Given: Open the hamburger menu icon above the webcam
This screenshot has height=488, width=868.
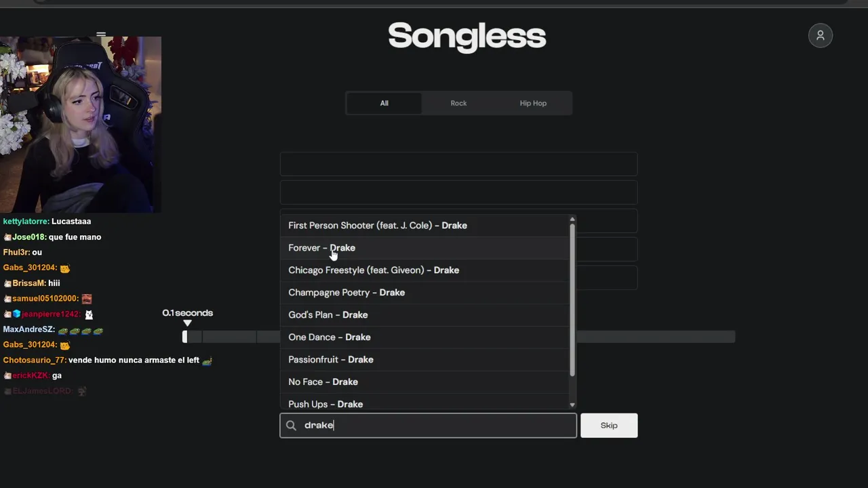Looking at the screenshot, I should click(101, 35).
